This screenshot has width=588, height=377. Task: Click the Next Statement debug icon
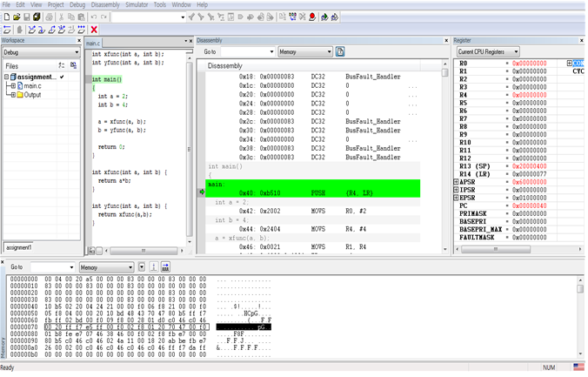pos(62,30)
